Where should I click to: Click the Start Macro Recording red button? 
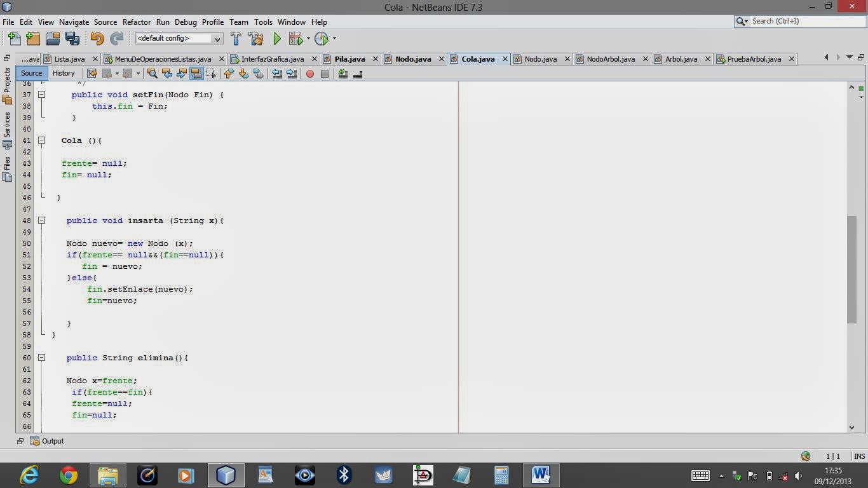[x=310, y=74]
